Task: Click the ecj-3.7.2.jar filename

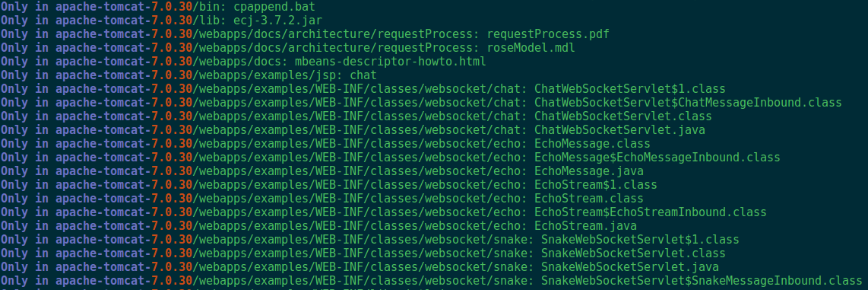Action: pos(278,21)
